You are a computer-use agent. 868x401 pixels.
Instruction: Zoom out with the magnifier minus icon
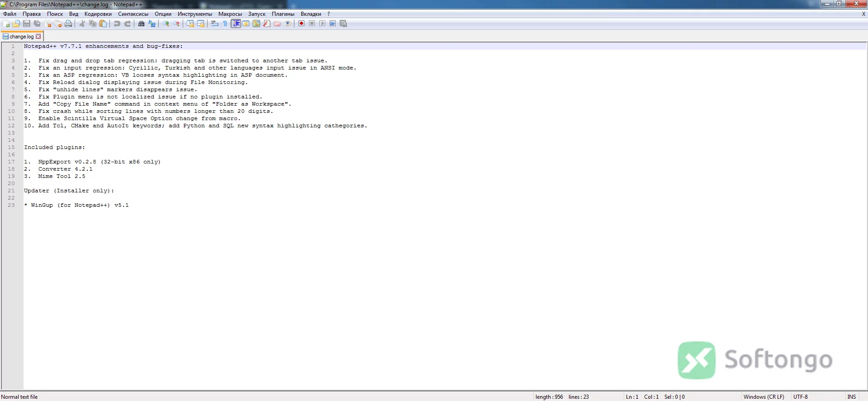pos(176,23)
